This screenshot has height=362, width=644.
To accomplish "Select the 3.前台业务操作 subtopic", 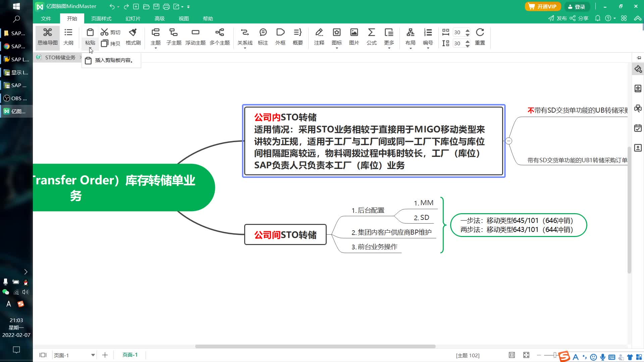I will click(x=374, y=247).
